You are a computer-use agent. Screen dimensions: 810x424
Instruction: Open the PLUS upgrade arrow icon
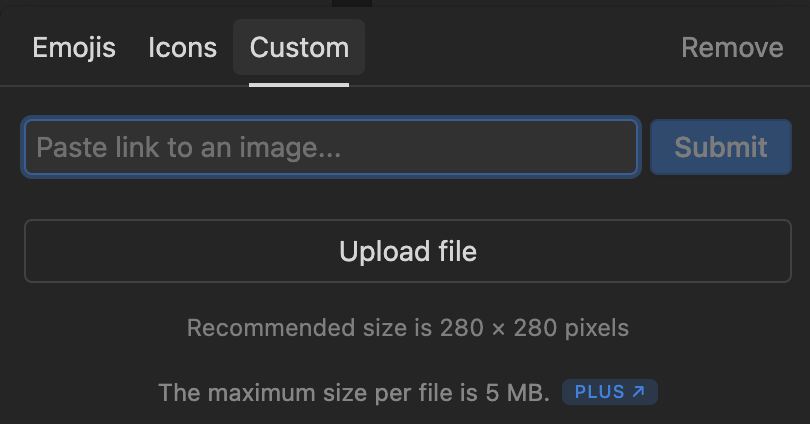[639, 392]
